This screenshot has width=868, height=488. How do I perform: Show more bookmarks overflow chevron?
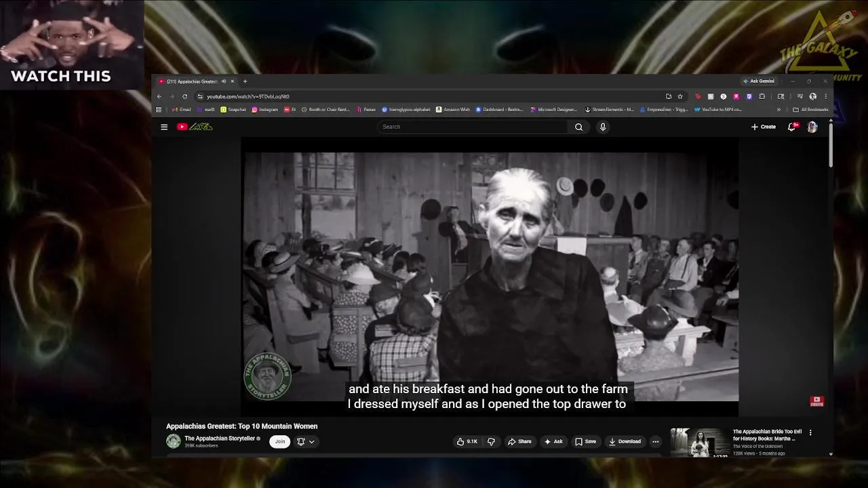click(778, 109)
